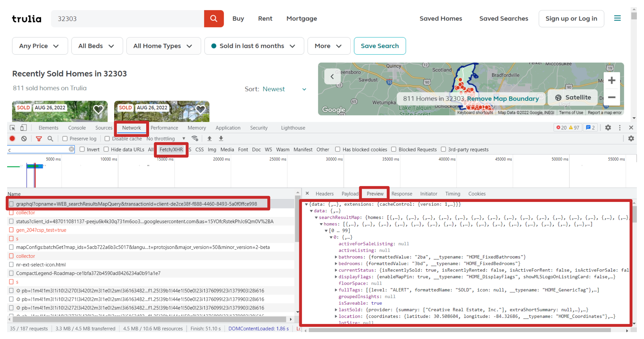Viewport: 644px width, 339px height.
Task: Check Hide data URLs
Action: [106, 149]
